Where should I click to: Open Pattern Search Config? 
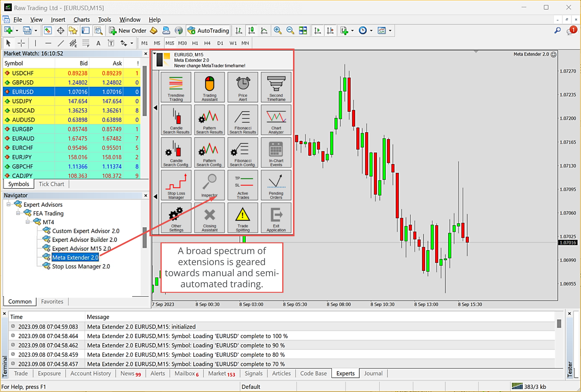point(209,152)
